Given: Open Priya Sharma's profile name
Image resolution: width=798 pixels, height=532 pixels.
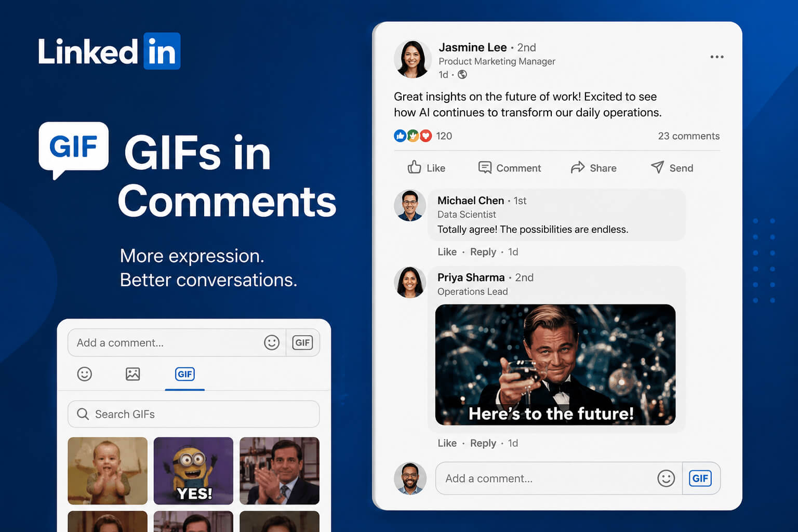Looking at the screenshot, I should coord(471,277).
